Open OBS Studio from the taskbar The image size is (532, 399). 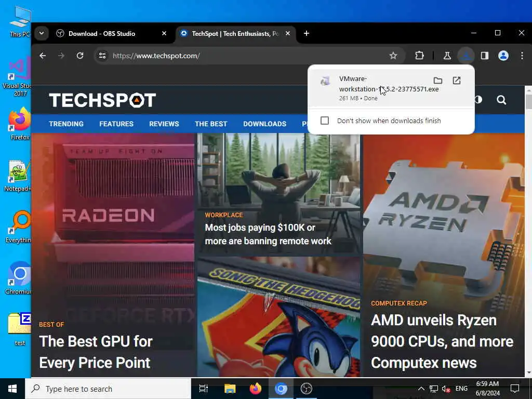[307, 389]
